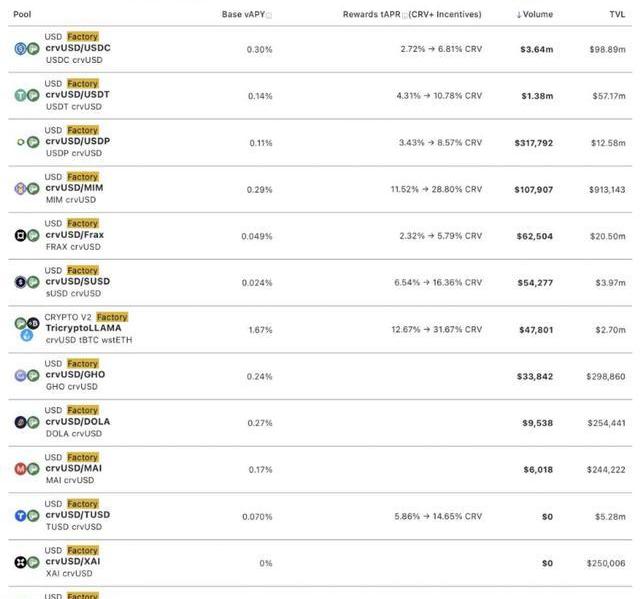Open the crvUSD/DOLA pool link
Viewport: 640px width, 599px height.
pyautogui.click(x=78, y=422)
